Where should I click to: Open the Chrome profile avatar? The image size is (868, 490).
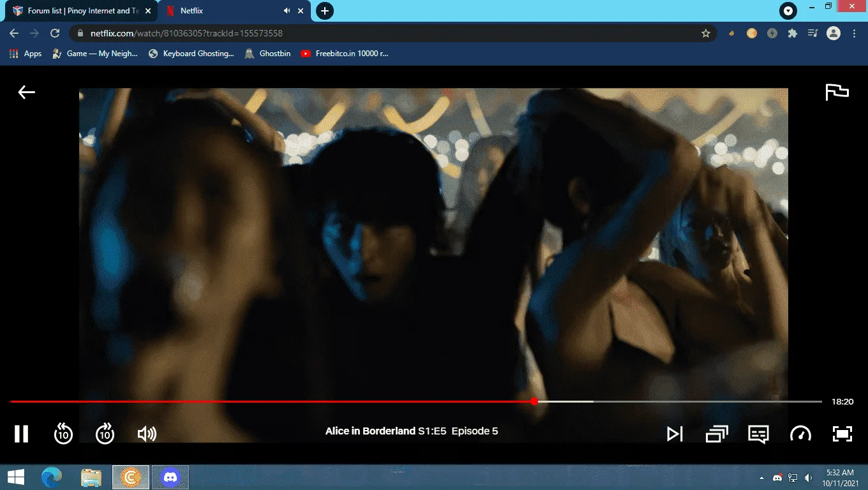834,33
